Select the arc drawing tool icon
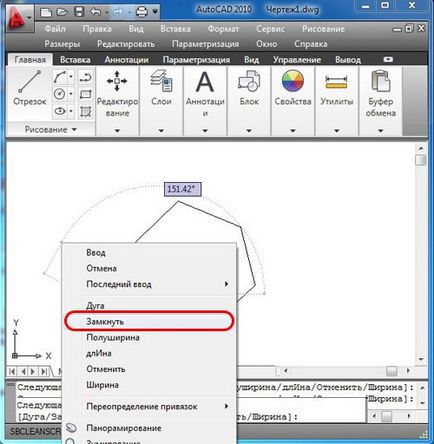This screenshot has height=444, width=434. point(60,77)
